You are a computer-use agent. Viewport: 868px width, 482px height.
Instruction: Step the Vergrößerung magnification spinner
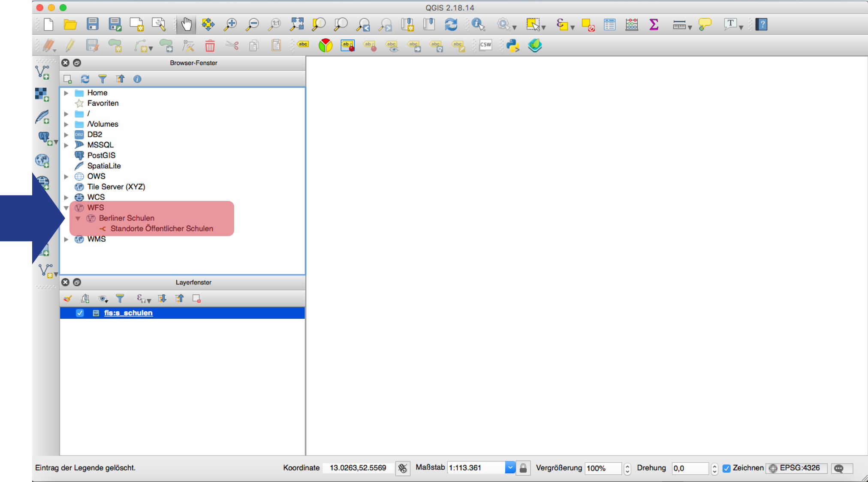point(627,468)
